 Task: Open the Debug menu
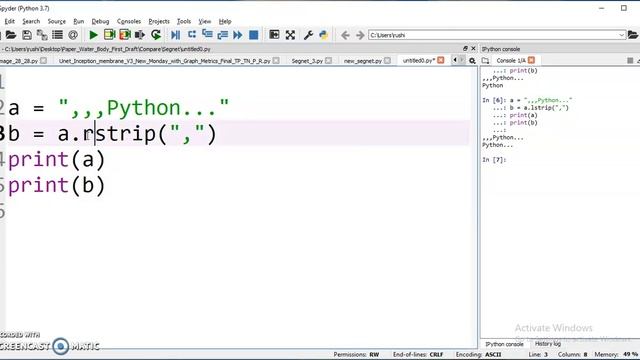point(100,21)
